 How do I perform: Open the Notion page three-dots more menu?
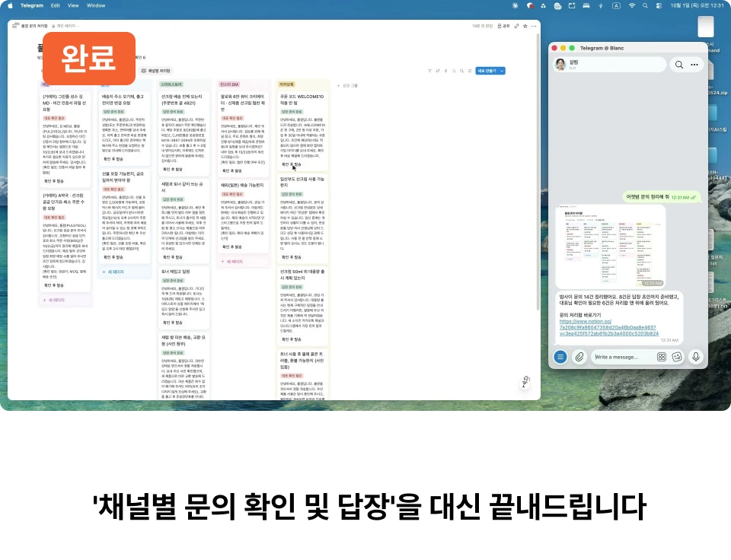coord(534,26)
